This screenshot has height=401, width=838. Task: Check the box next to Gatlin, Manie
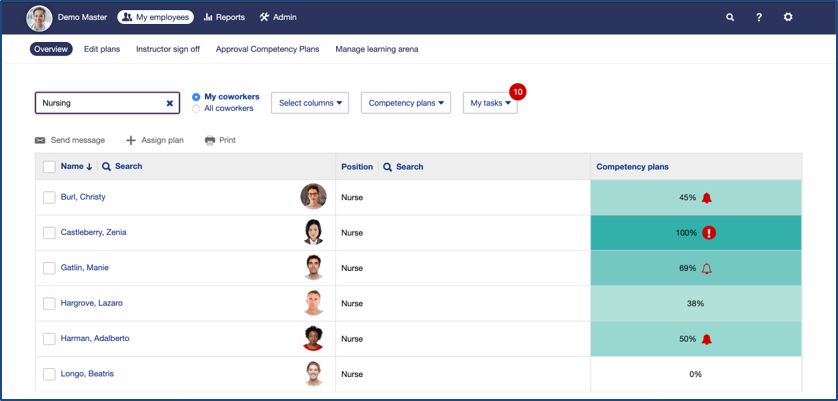pyautogui.click(x=49, y=268)
